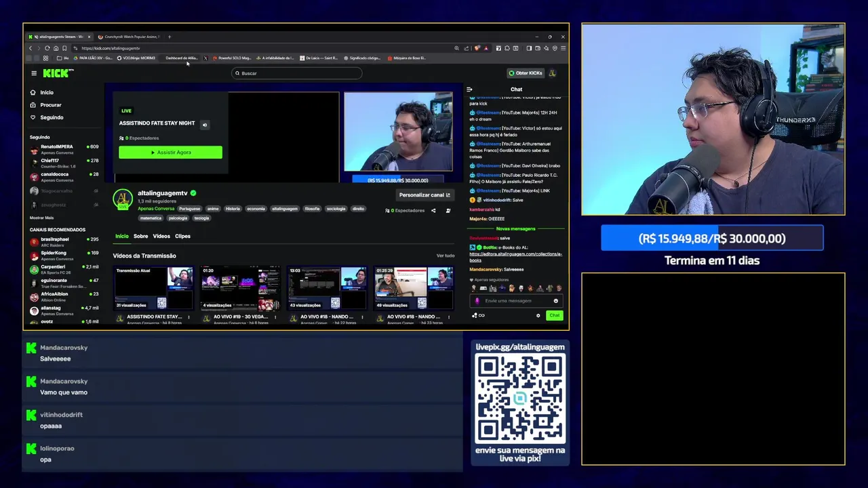
Task: Click the Assistir Agora button
Action: [170, 152]
